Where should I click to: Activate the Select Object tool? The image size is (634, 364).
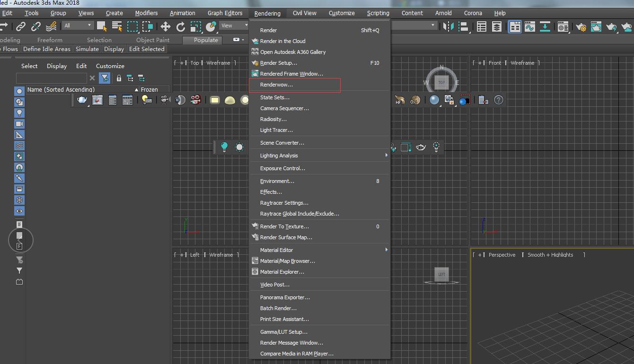point(102,26)
